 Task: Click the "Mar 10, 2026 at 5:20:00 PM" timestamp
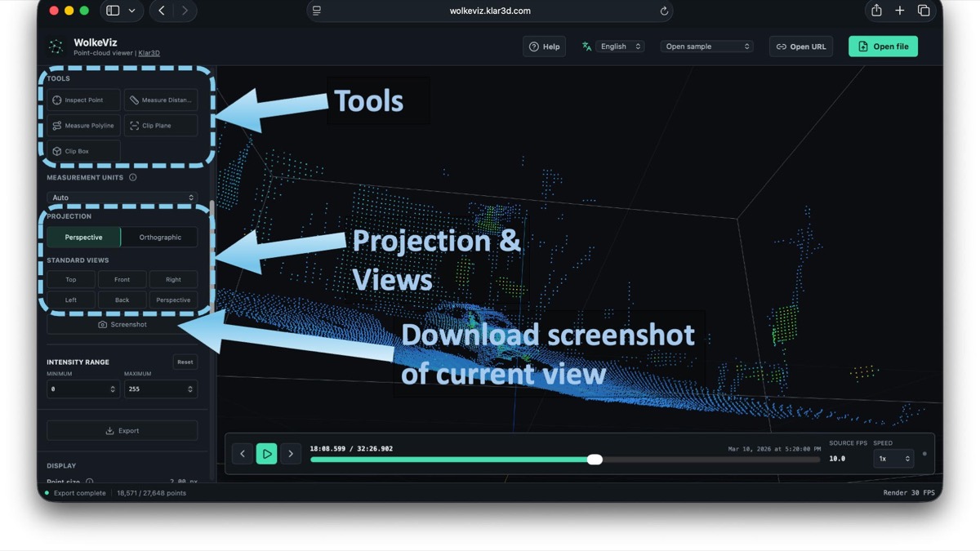click(x=774, y=449)
